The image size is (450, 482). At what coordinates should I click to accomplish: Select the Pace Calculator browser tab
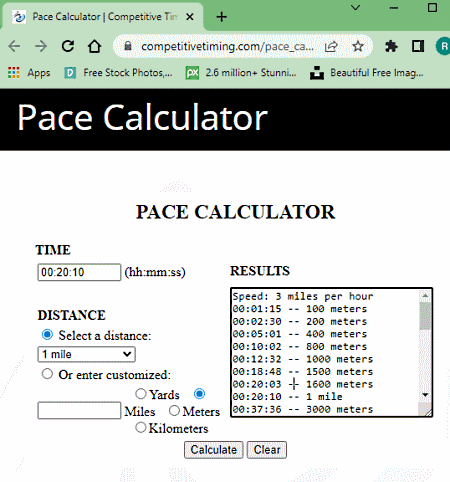[103, 17]
